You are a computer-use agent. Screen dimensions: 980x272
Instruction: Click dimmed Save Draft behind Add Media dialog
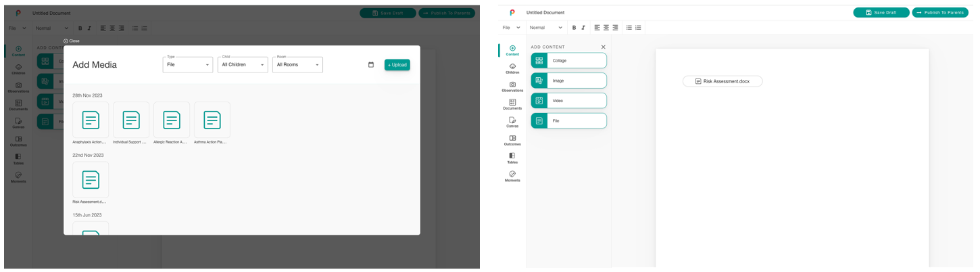387,13
